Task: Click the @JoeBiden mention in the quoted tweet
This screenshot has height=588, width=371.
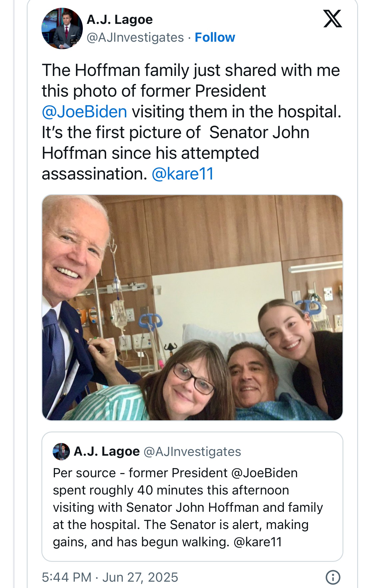Action: click(x=264, y=473)
